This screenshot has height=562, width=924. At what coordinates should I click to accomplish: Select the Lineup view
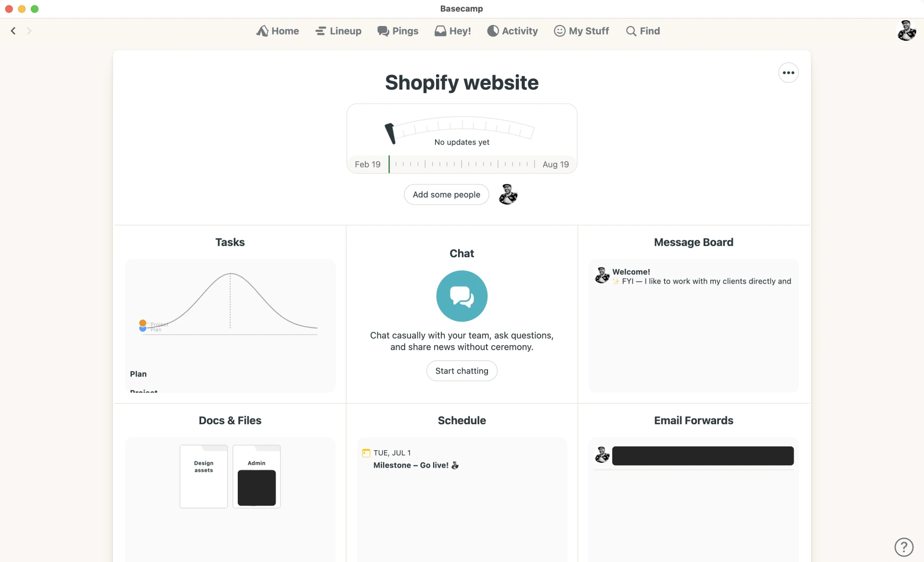(338, 30)
